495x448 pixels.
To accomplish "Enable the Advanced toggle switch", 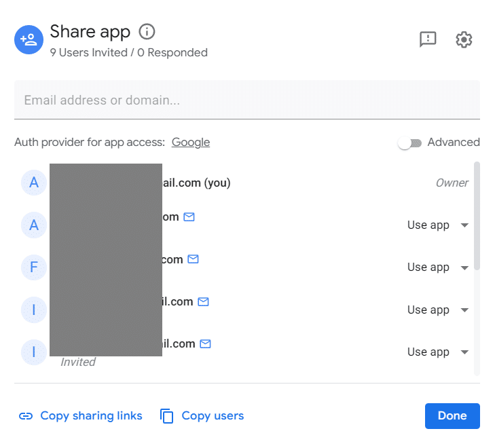I will (x=409, y=143).
